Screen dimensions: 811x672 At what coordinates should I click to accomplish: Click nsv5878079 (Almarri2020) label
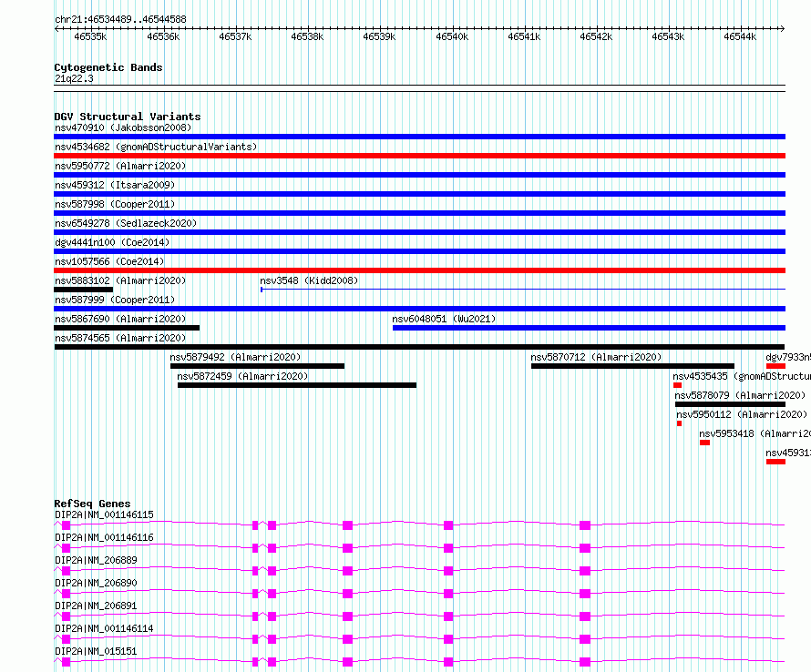(x=740, y=395)
